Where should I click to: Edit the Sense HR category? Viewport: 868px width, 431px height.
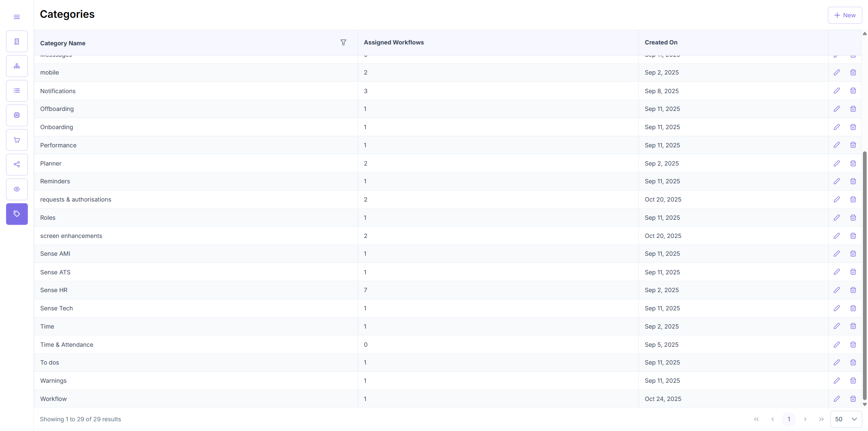(x=837, y=290)
